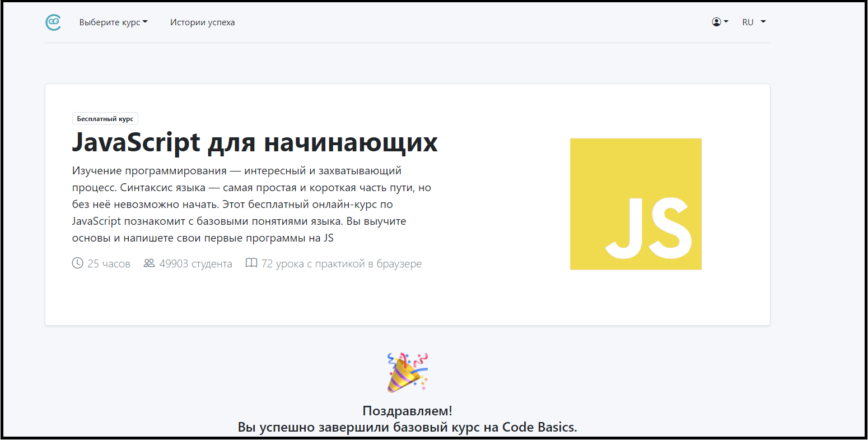Click the Бесплатный курс badge
The width and height of the screenshot is (868, 440).
[x=105, y=119]
